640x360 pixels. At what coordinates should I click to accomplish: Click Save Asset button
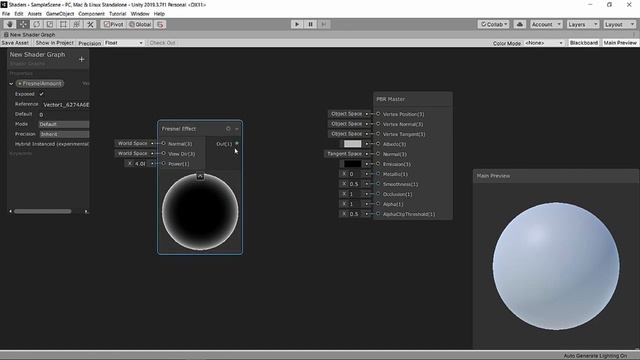(x=16, y=43)
